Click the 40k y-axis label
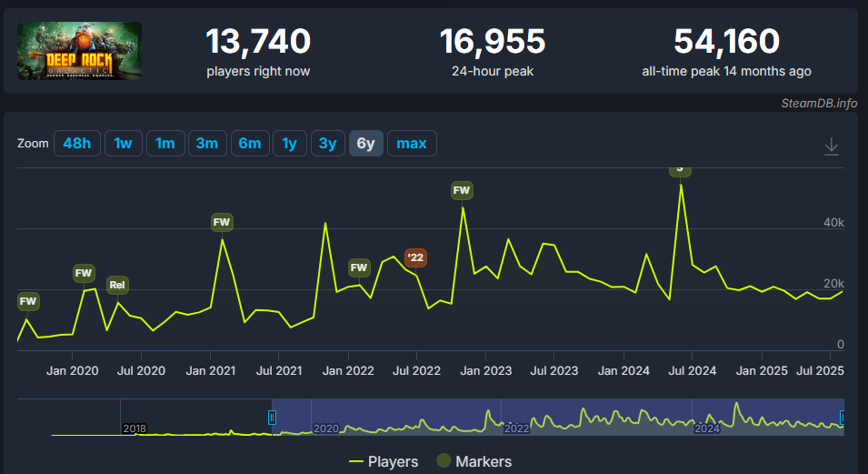 click(833, 222)
